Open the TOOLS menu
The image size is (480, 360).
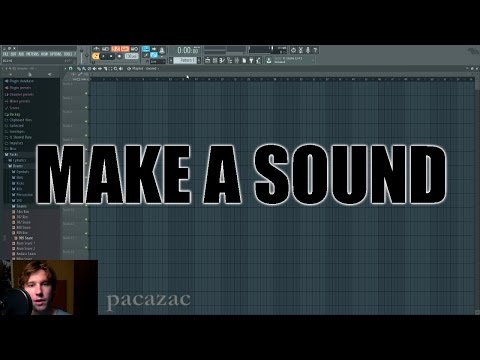pyautogui.click(x=68, y=54)
